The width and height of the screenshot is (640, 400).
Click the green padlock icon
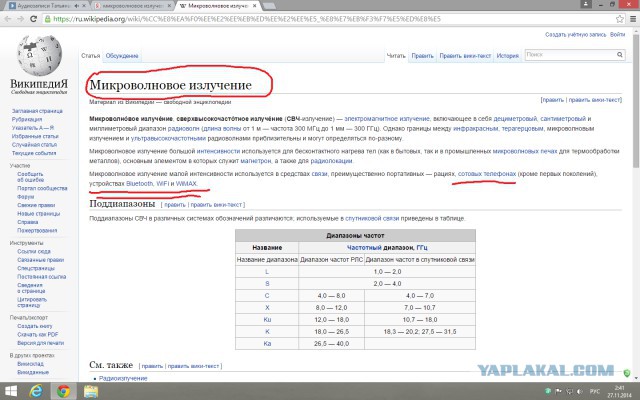[48, 19]
